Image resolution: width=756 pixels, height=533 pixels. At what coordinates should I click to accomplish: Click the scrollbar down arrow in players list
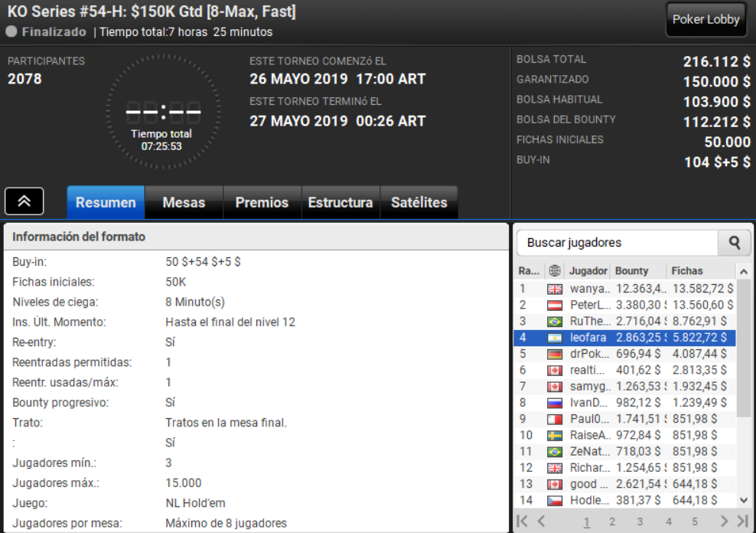tap(744, 500)
